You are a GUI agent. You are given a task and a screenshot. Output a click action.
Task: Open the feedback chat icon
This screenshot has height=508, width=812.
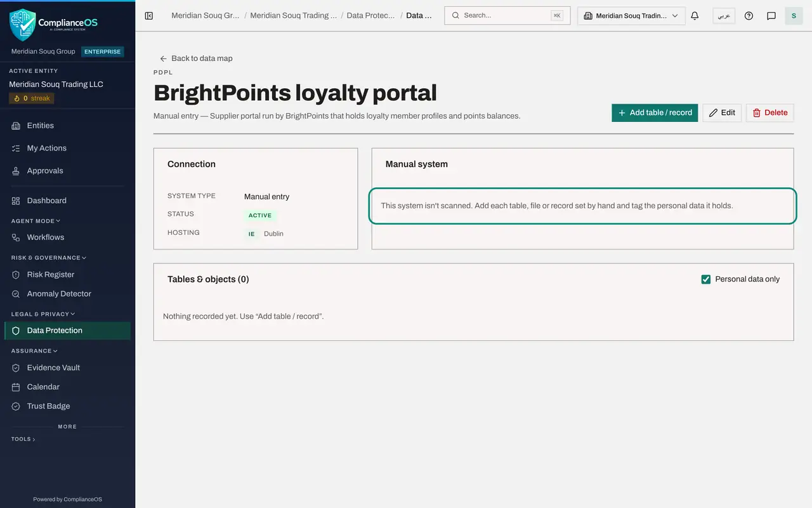pos(771,16)
